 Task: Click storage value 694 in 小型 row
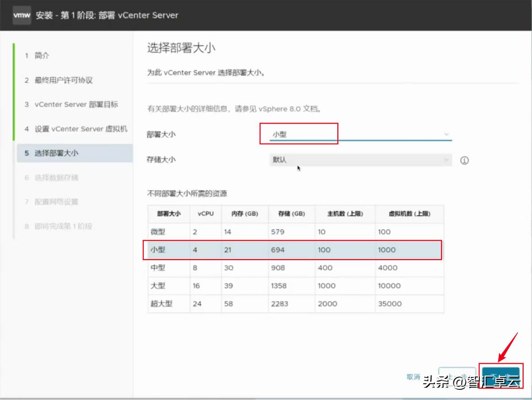278,250
